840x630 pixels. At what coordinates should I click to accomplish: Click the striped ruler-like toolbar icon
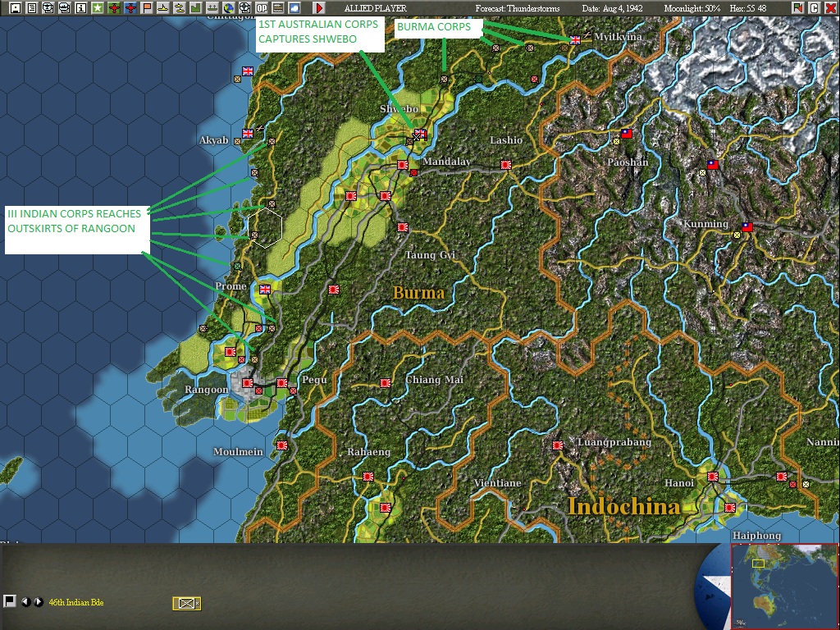(278, 7)
